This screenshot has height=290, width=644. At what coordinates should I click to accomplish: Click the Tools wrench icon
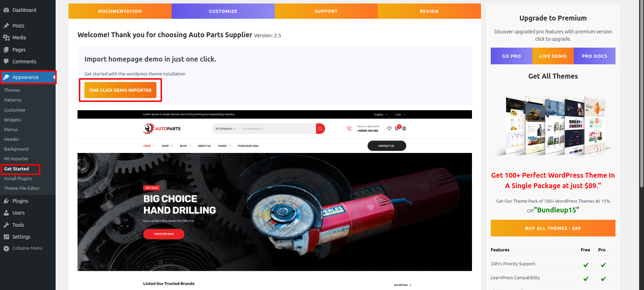[x=6, y=225]
